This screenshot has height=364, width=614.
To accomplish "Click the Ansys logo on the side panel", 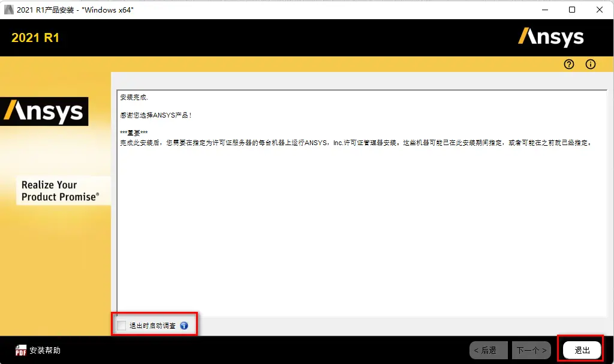I will pyautogui.click(x=44, y=112).
